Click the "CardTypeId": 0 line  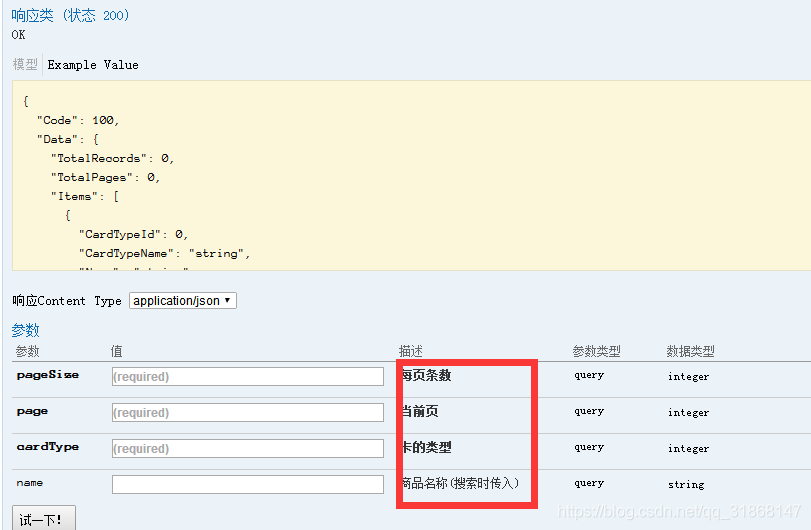pos(133,234)
